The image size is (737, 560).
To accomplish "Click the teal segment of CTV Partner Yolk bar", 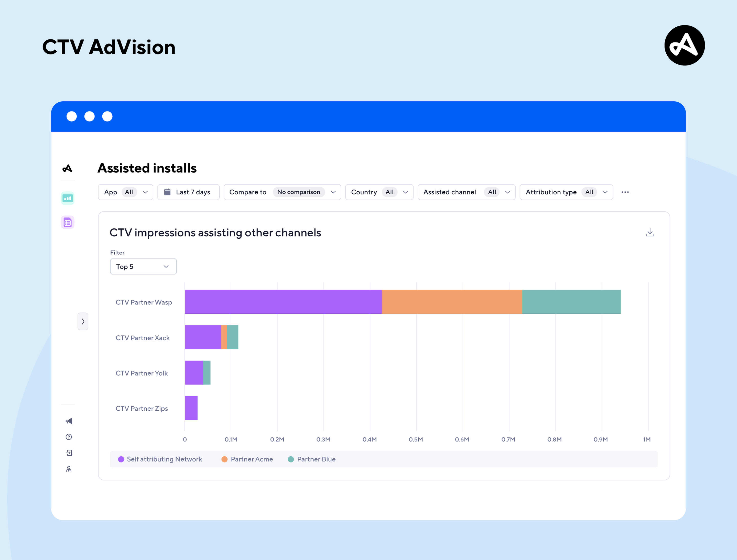I will pos(207,373).
